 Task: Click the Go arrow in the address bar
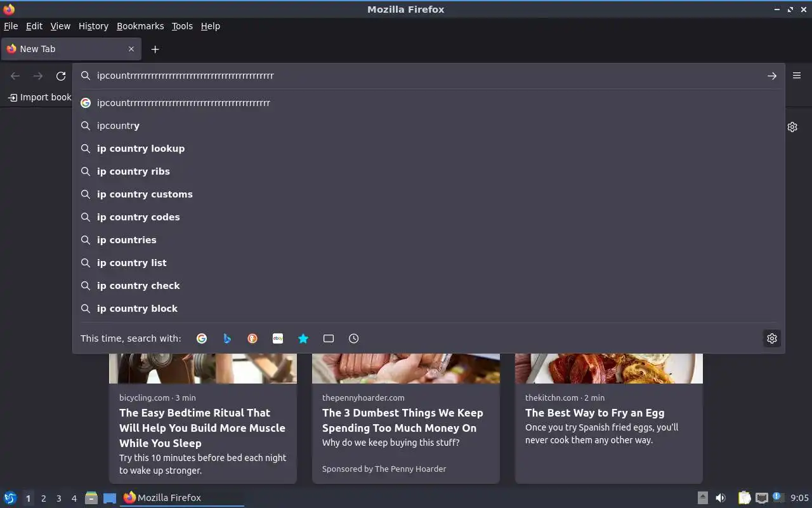[772, 76]
